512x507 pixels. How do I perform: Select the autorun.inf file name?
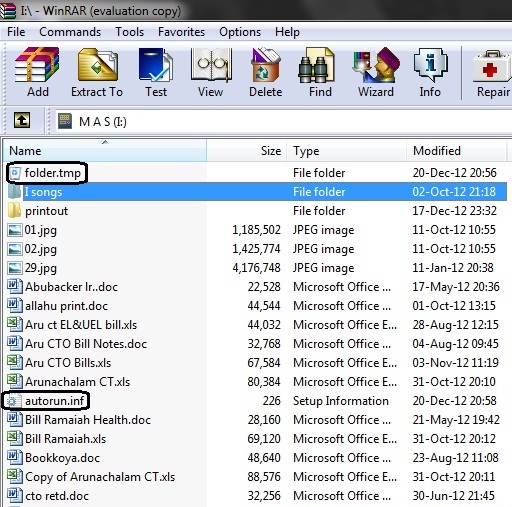tap(55, 401)
